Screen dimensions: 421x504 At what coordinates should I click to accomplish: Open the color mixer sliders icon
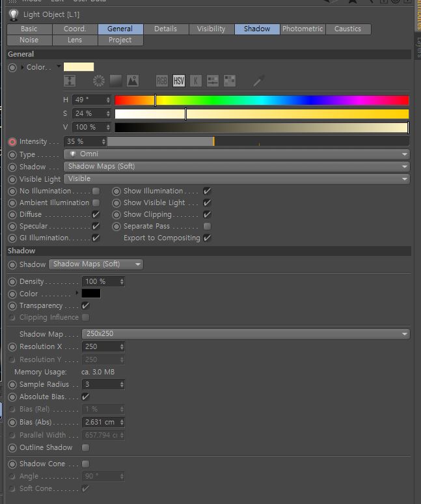213,81
